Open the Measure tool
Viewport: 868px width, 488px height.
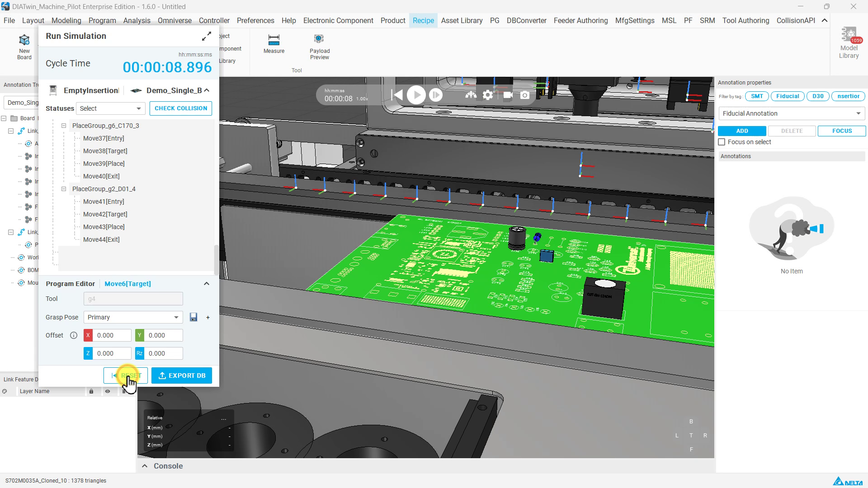274,44
